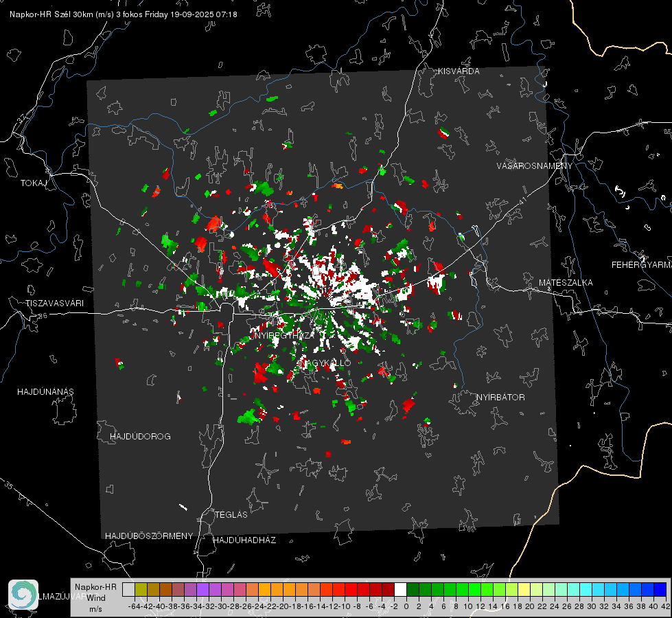Click the KISVÁRDA city label
Screen dimensions: 672x618
point(459,71)
